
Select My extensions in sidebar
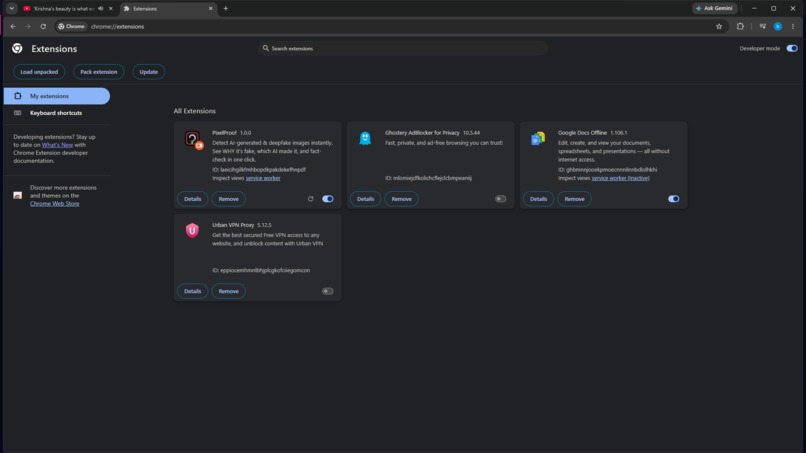point(57,96)
